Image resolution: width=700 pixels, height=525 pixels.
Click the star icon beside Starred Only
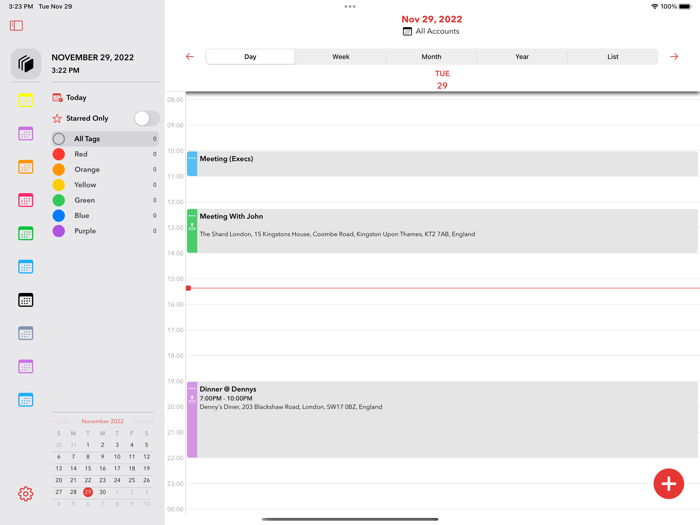tap(57, 118)
